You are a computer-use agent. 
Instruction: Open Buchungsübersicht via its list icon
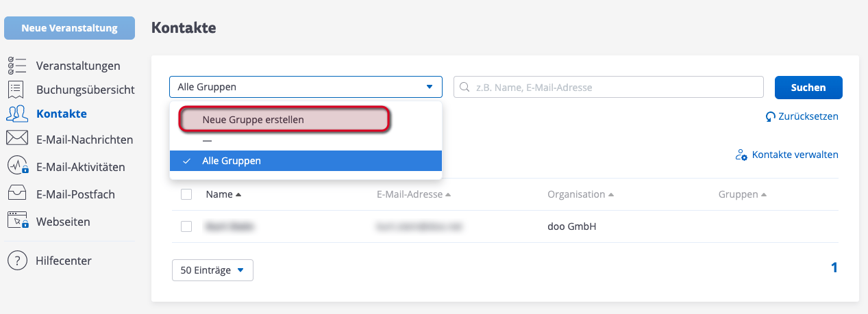tap(16, 90)
